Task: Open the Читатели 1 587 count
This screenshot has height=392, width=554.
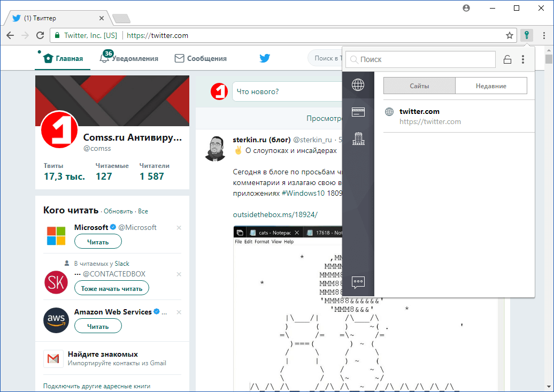Action: point(155,172)
